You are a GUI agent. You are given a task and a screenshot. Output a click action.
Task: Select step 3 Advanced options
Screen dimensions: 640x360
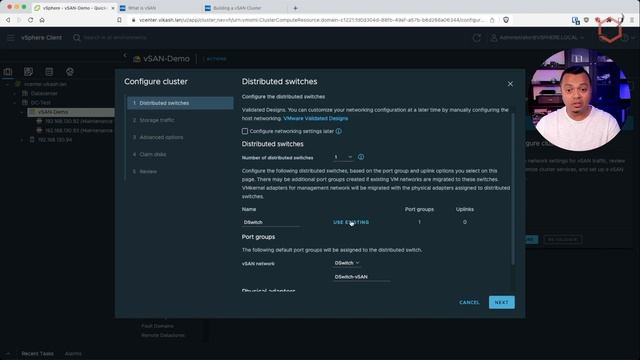tap(180, 138)
